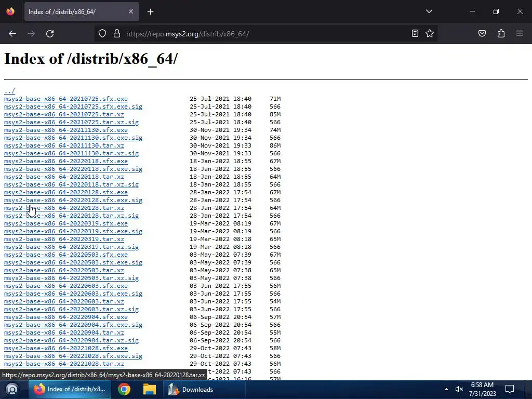Open Windows Start button on taskbar
Image resolution: width=532 pixels, height=399 pixels.
[12, 390]
